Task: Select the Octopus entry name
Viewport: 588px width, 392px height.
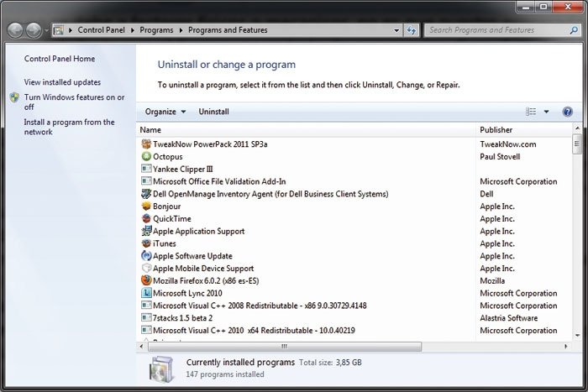Action: coord(168,157)
